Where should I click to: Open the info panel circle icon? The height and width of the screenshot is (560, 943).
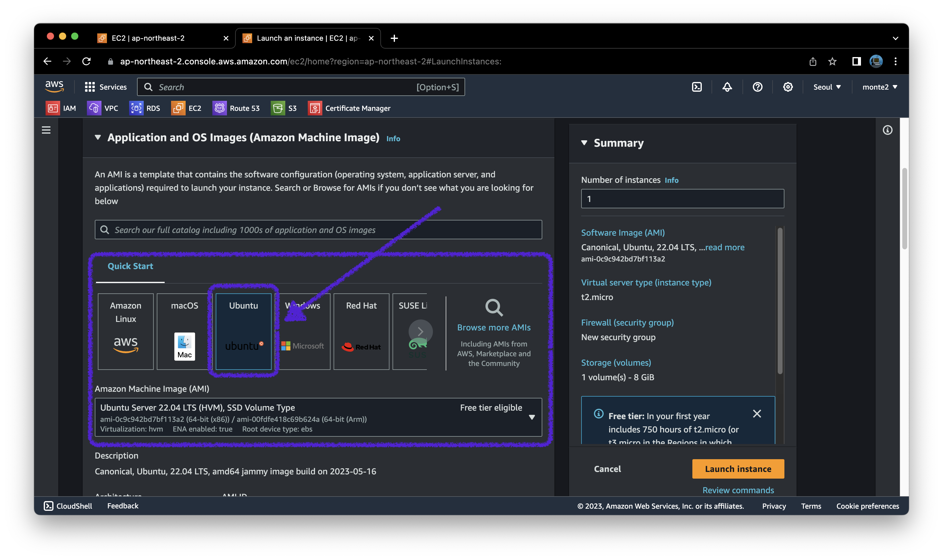tap(887, 130)
